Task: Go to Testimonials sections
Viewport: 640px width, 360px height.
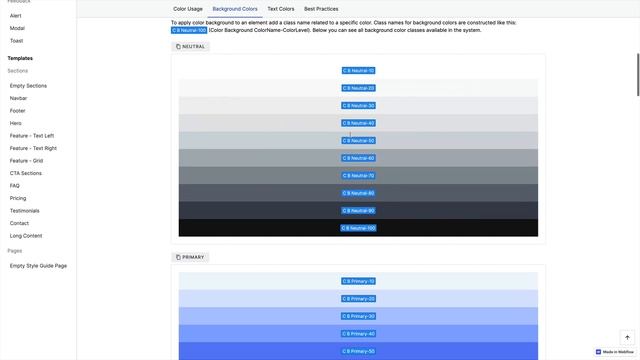Action: coord(24,211)
